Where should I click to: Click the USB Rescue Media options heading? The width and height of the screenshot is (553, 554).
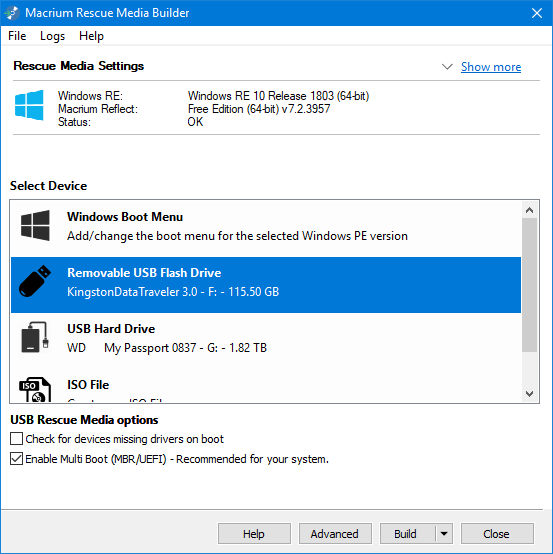tap(84, 420)
